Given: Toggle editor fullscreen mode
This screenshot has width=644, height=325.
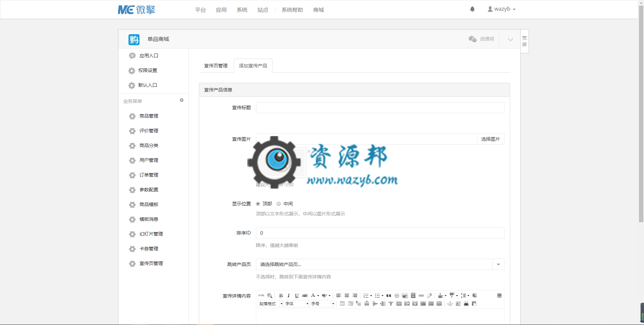Looking at the screenshot, I should (x=499, y=296).
